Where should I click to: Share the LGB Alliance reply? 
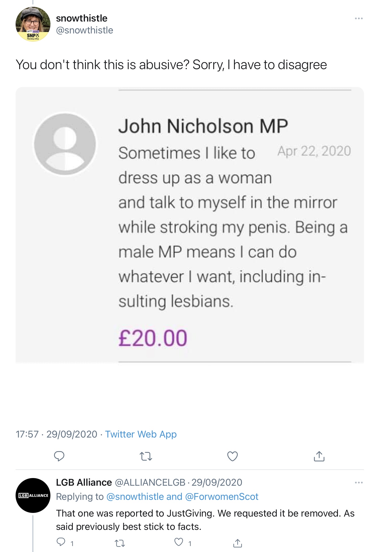tap(238, 543)
